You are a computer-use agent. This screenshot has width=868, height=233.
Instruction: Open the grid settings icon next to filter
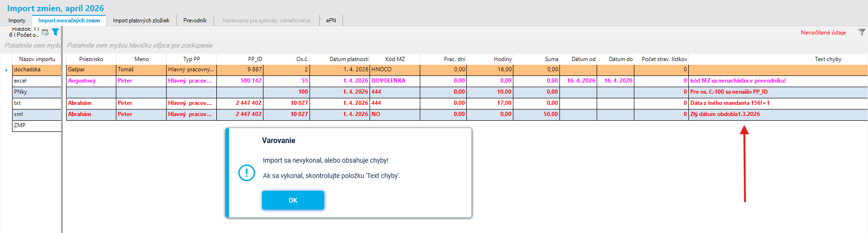coord(45,33)
